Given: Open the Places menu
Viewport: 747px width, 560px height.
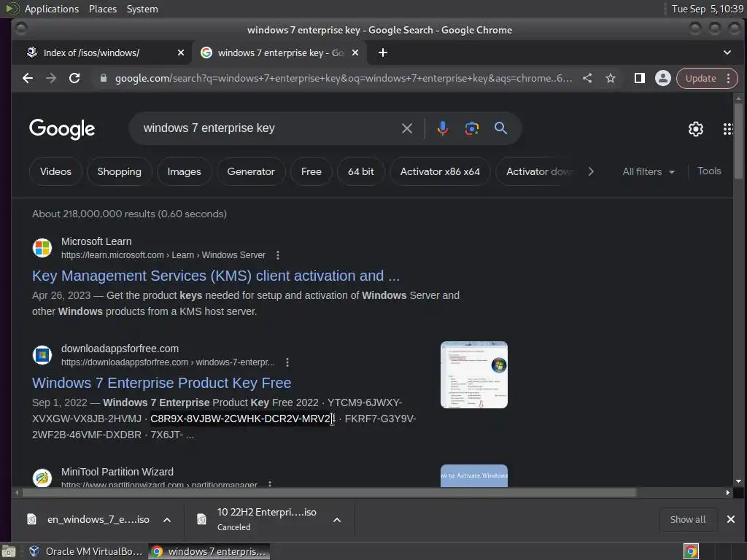Looking at the screenshot, I should pos(103,9).
